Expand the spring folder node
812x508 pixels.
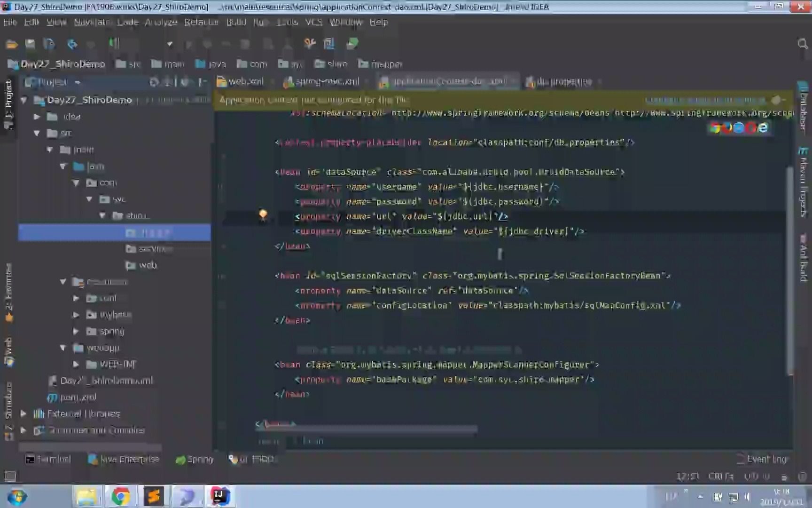tap(76, 331)
